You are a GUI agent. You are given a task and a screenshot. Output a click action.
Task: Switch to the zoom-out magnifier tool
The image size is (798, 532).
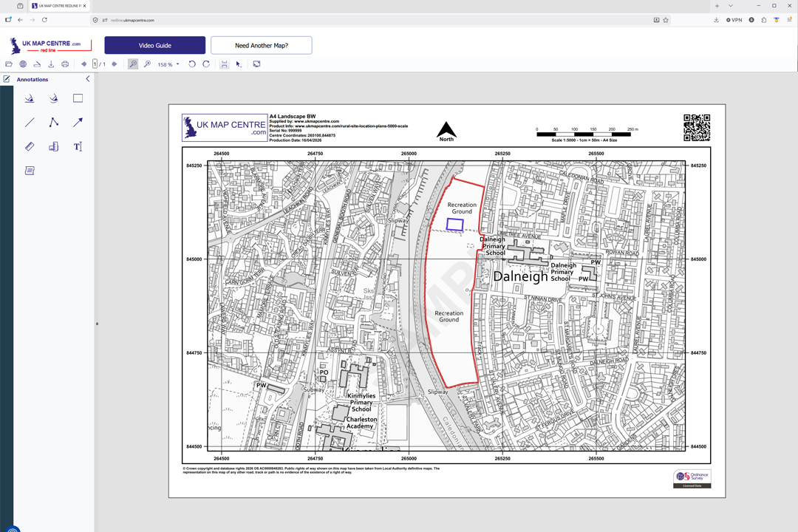tap(148, 64)
